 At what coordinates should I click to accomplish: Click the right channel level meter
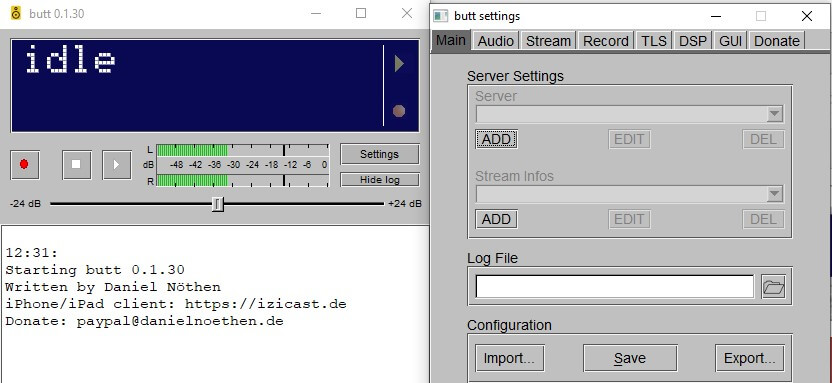click(x=242, y=181)
